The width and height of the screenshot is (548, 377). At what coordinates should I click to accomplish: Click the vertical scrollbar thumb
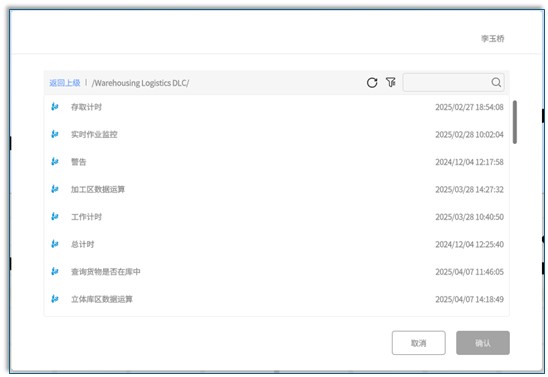[515, 122]
